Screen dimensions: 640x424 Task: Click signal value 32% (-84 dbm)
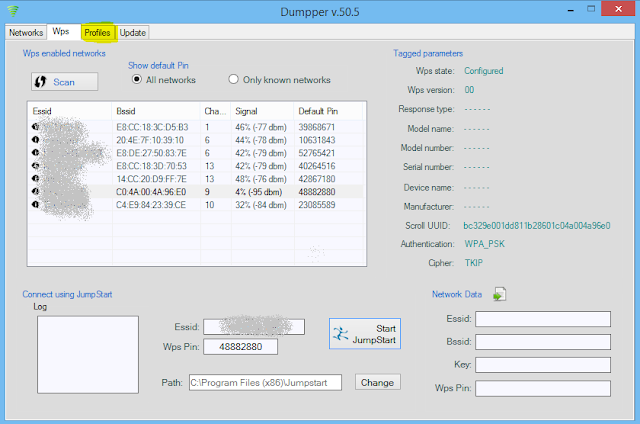[x=261, y=204]
